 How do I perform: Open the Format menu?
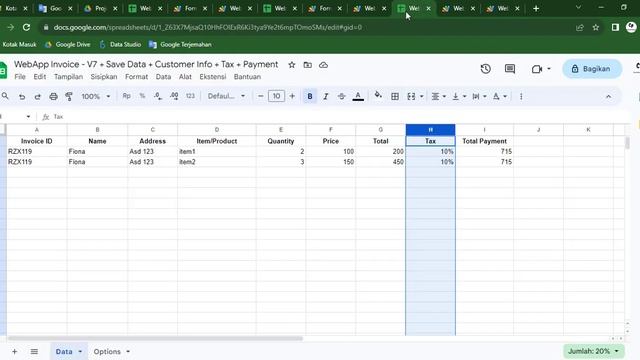[136, 77]
